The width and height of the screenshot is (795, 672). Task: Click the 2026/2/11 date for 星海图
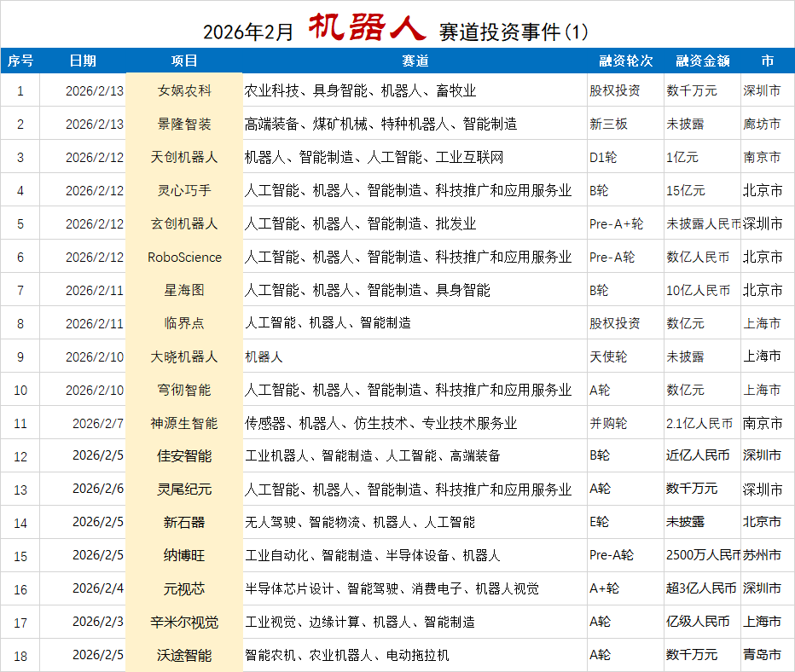83,291
